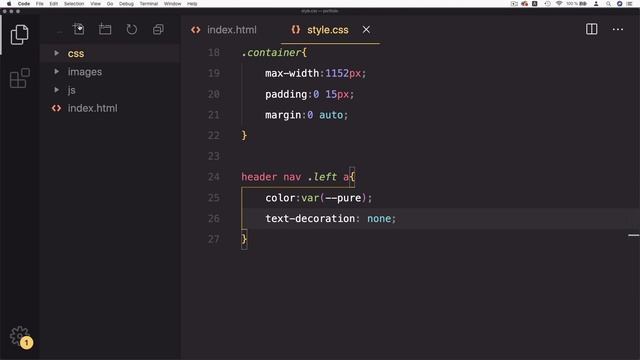
Task: Open the Explorer view in activity bar
Action: 19,35
